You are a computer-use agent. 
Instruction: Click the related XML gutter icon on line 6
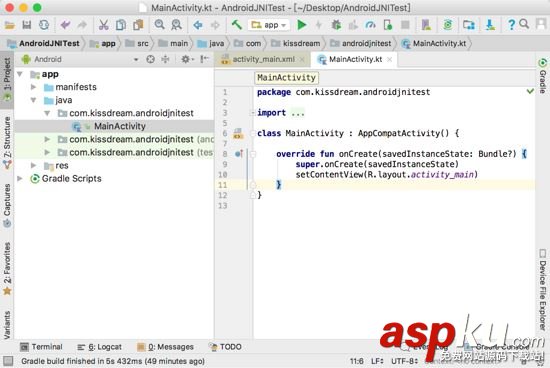click(238, 133)
